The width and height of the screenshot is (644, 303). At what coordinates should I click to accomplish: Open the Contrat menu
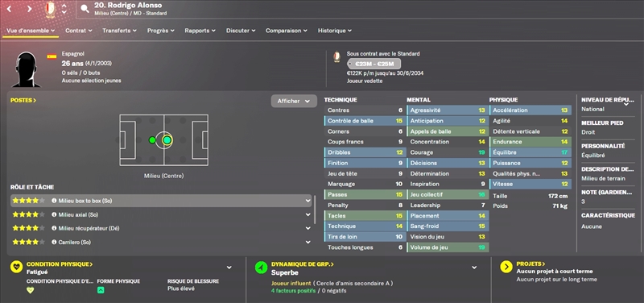pos(79,31)
